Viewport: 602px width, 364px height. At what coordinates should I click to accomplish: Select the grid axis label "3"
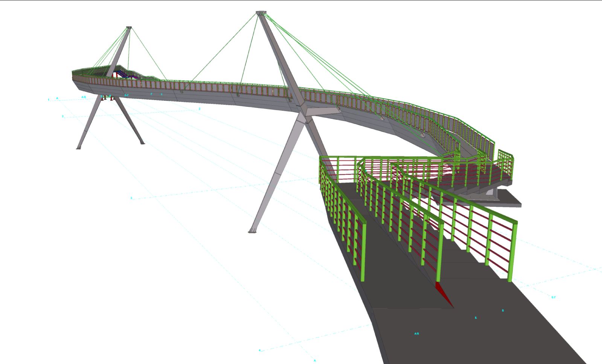point(131,198)
